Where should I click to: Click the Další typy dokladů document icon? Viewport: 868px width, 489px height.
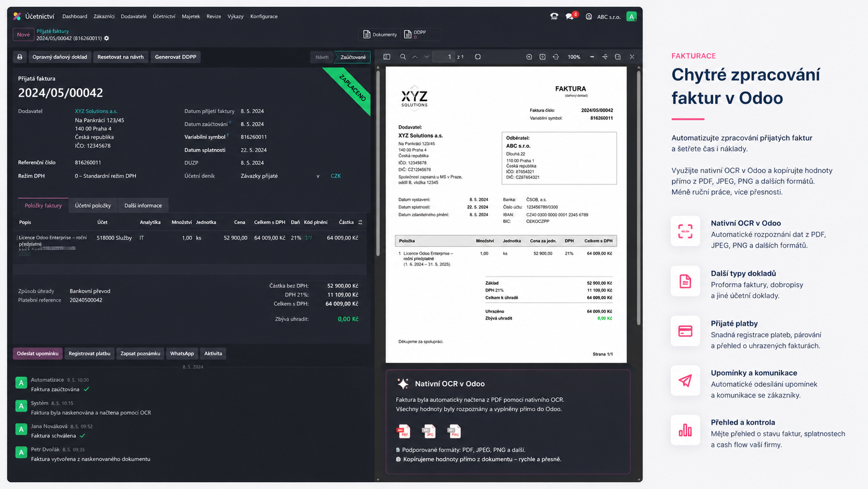[x=685, y=281]
